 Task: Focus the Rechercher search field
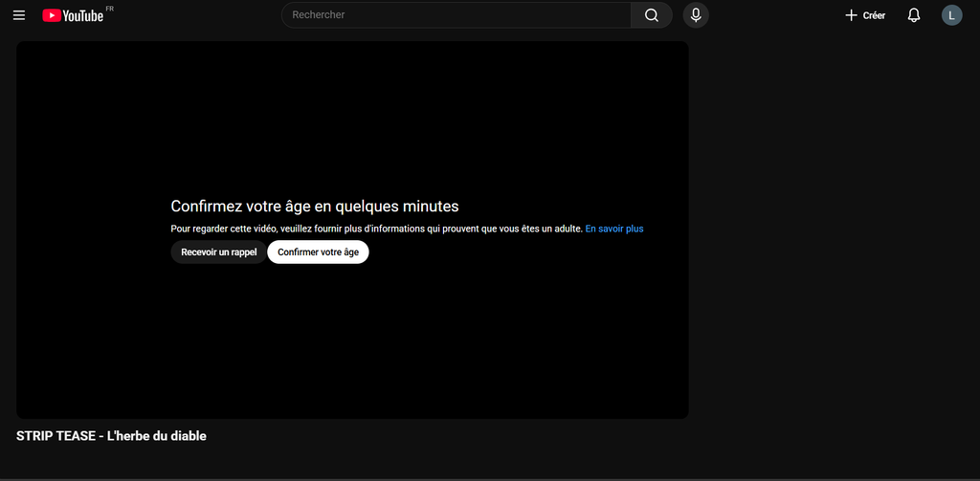pos(456,15)
